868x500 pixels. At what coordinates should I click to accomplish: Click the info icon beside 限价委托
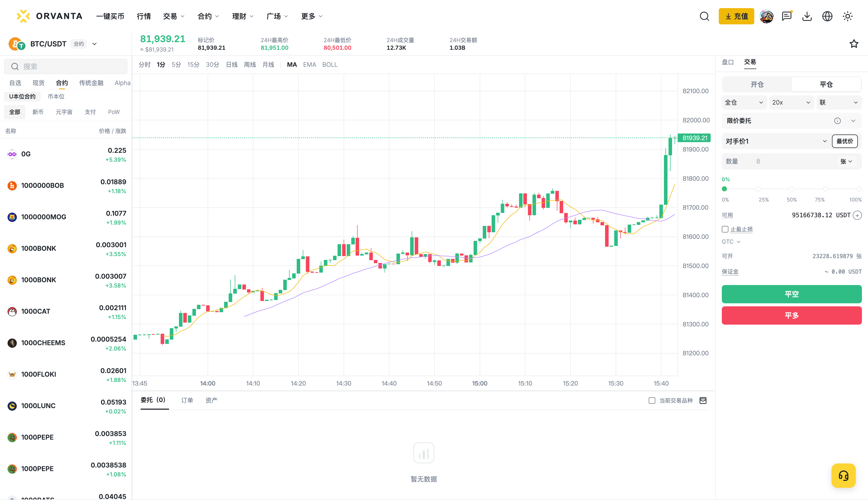coord(838,121)
